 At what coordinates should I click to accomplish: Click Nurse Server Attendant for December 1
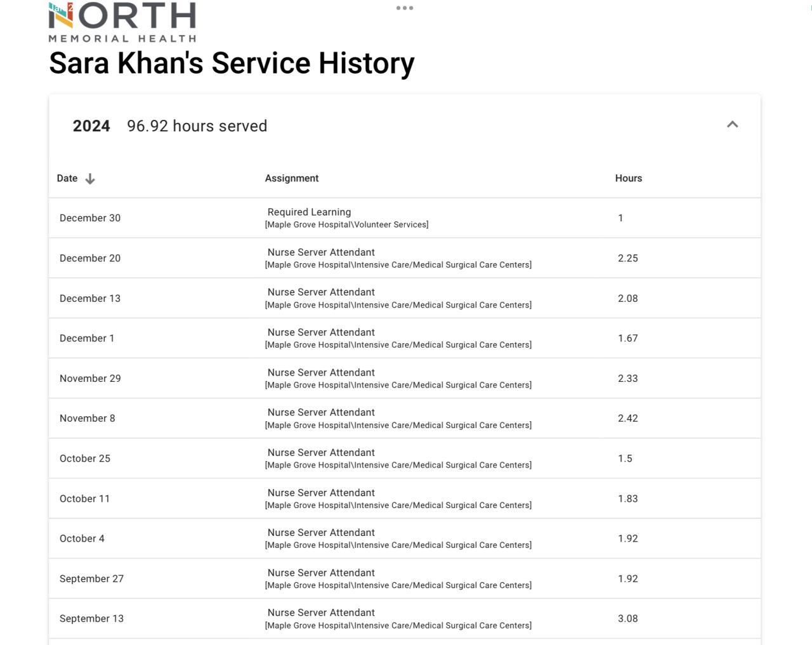pyautogui.click(x=321, y=332)
